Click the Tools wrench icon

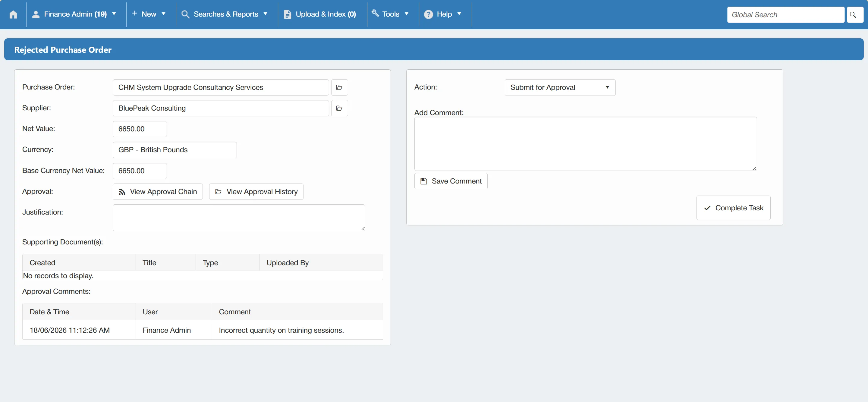(x=375, y=13)
